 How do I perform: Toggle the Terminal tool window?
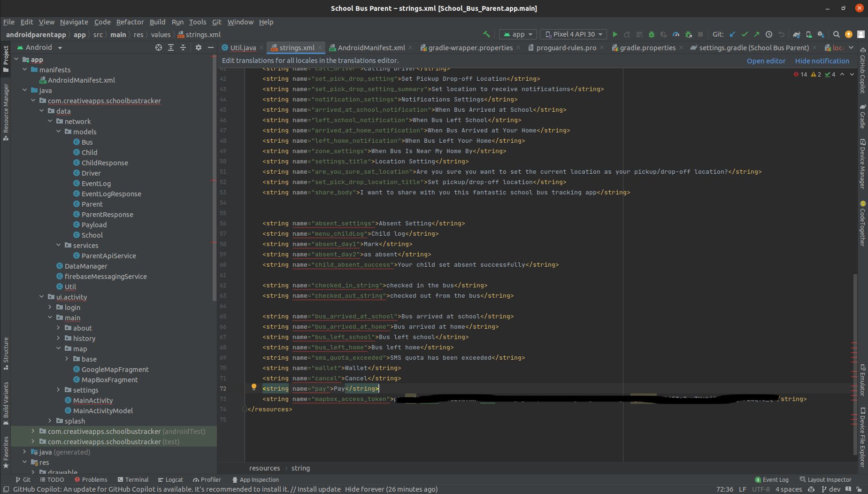pos(133,479)
